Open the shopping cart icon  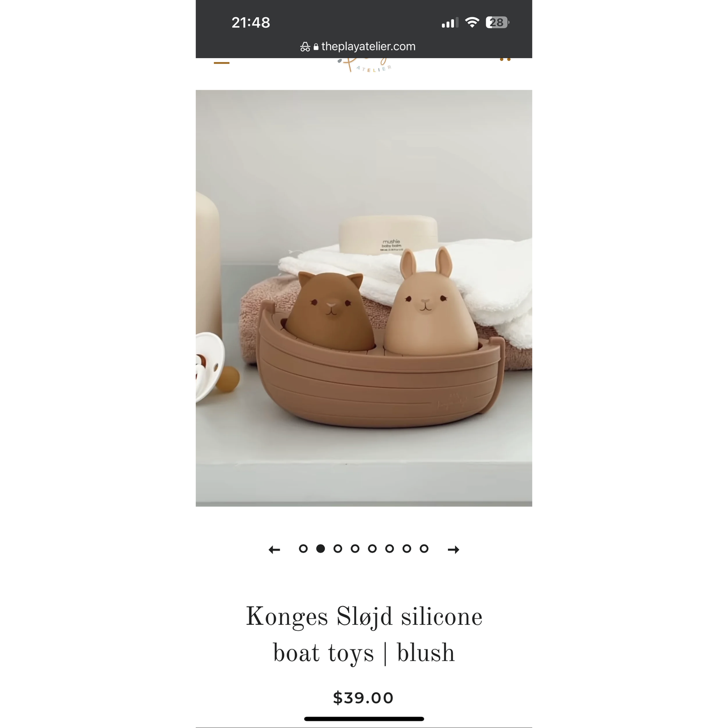tap(505, 59)
